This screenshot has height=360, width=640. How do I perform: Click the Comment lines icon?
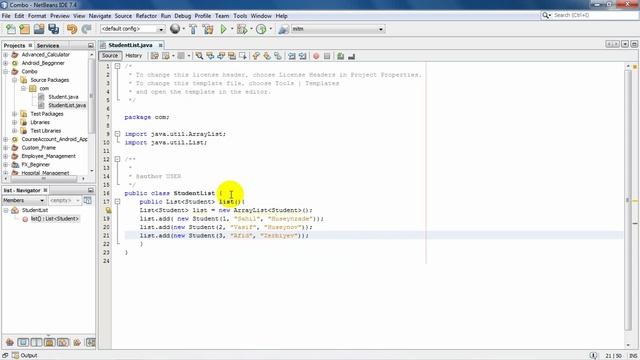click(340, 56)
